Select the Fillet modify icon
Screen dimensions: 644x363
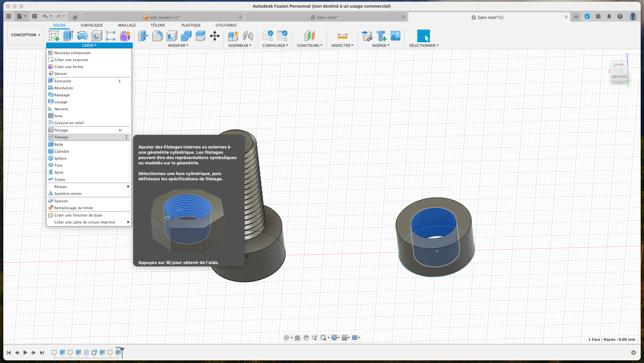point(157,36)
